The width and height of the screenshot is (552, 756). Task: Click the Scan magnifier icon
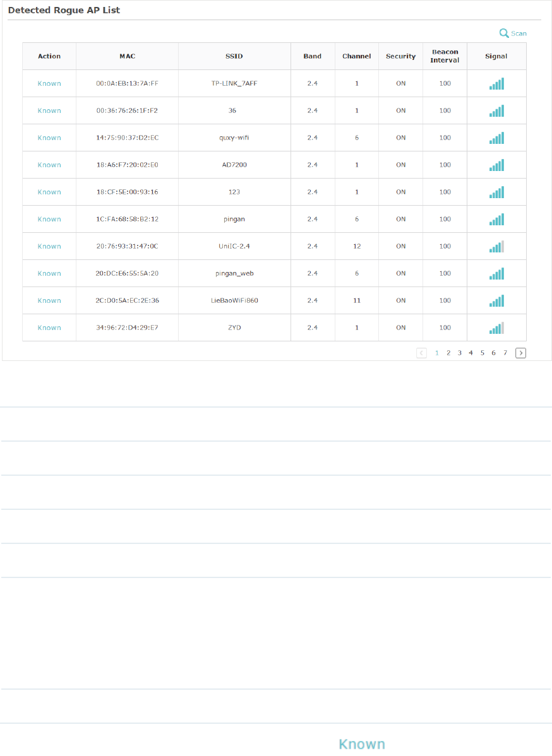click(504, 33)
